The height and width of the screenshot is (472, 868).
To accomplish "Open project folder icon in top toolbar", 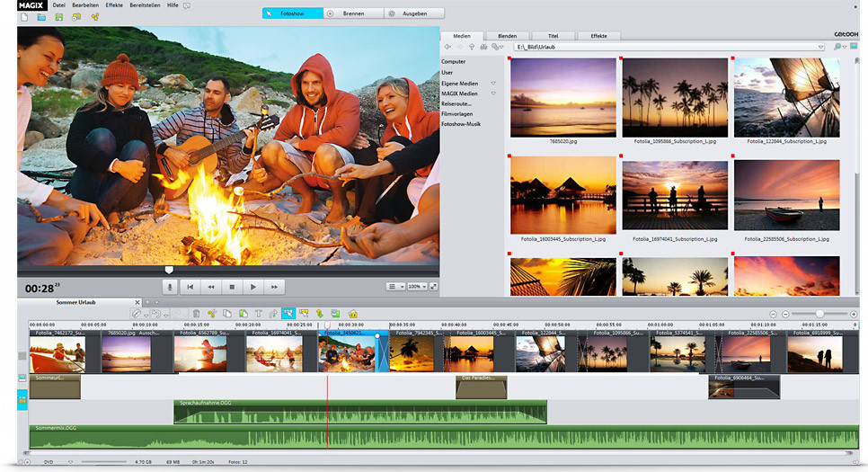I will (x=41, y=17).
